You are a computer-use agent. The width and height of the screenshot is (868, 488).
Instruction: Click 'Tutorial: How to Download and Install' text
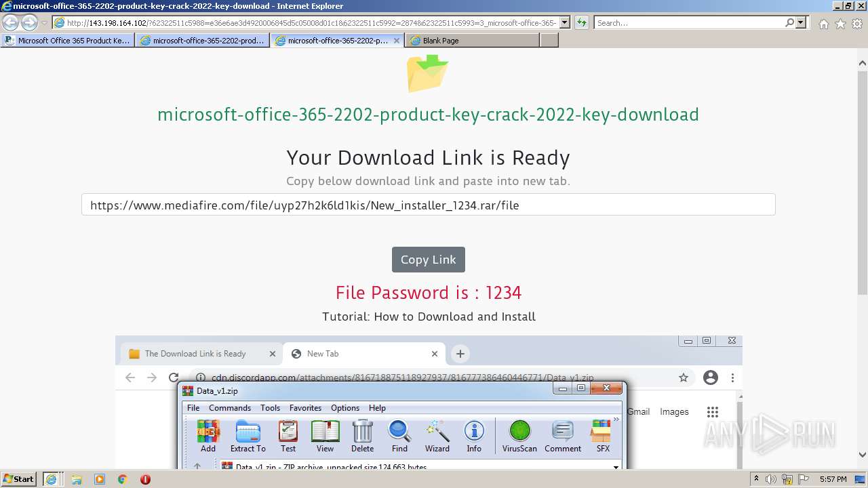tap(429, 317)
